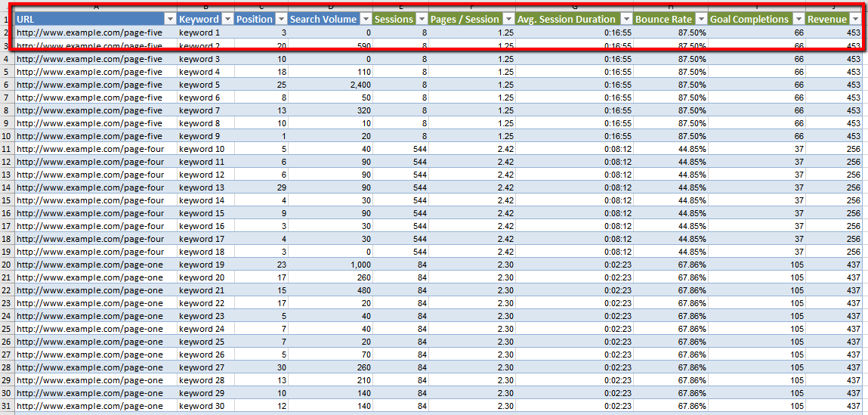Image resolution: width=868 pixels, height=415 pixels.
Task: Click the 70 search volume cell
Action: (330, 355)
